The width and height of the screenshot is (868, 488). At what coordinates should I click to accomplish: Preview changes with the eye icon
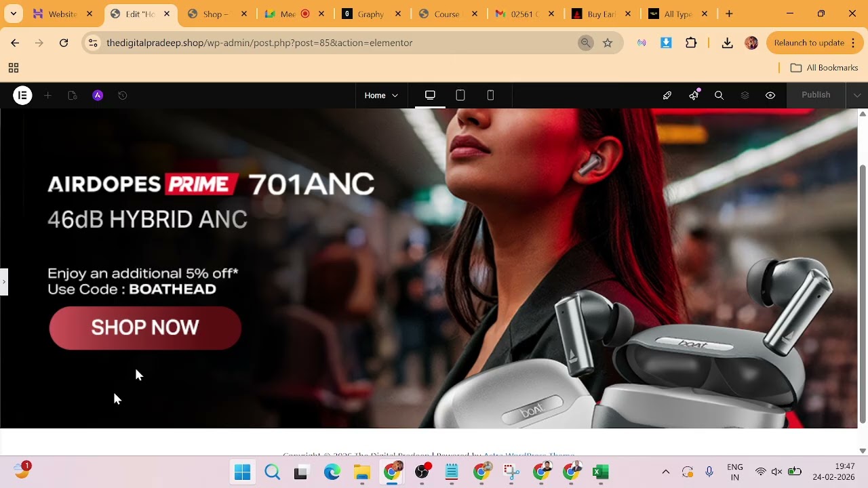point(770,96)
